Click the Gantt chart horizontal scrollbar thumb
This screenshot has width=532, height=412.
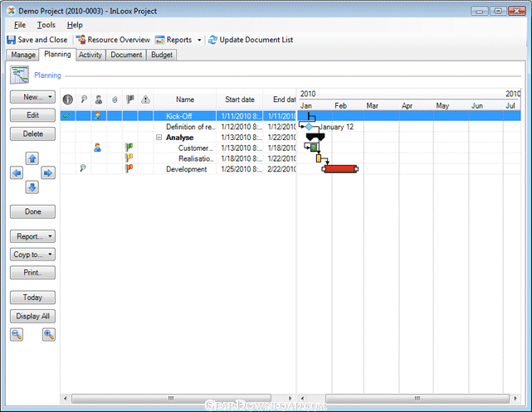coord(417,398)
